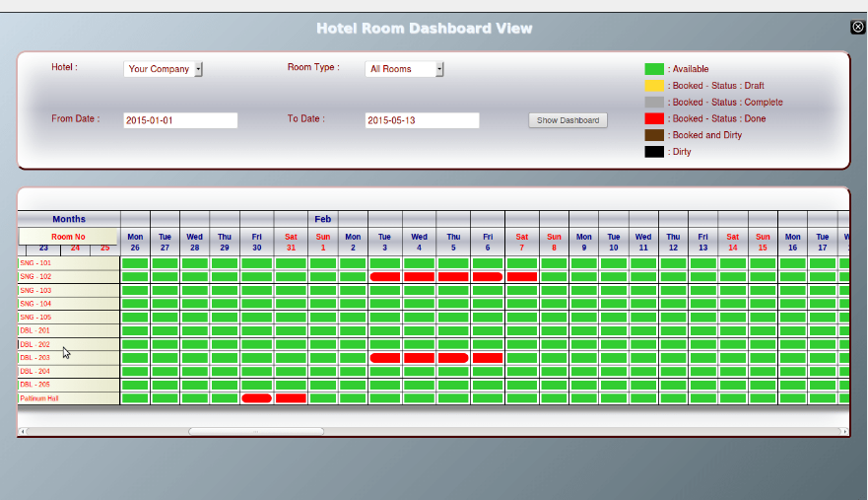Click the scrollbar's left arrow
Viewport: 868px width, 500px height.
click(23, 432)
